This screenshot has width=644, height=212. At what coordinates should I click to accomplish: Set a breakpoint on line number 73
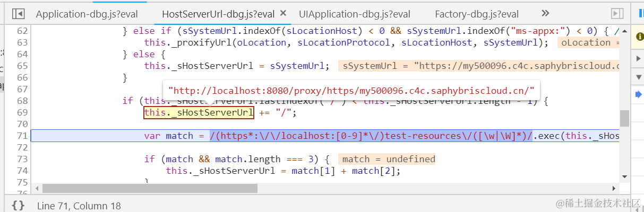[x=22, y=159]
